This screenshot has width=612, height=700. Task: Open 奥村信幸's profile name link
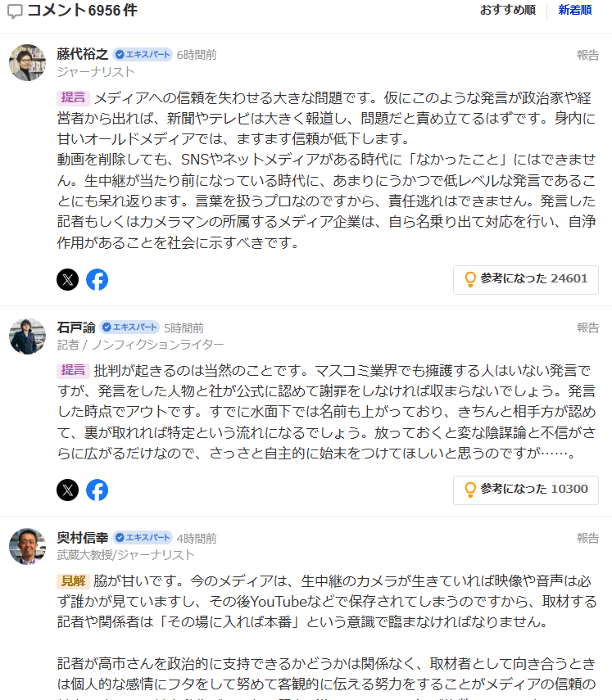point(83,538)
